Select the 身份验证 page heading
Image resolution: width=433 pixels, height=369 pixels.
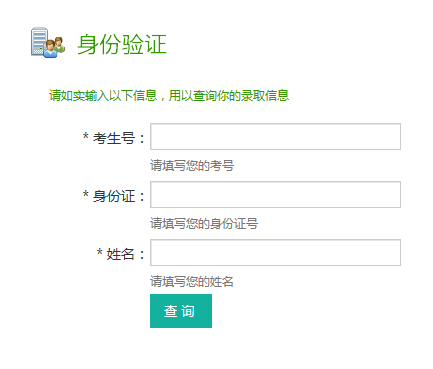point(122,44)
